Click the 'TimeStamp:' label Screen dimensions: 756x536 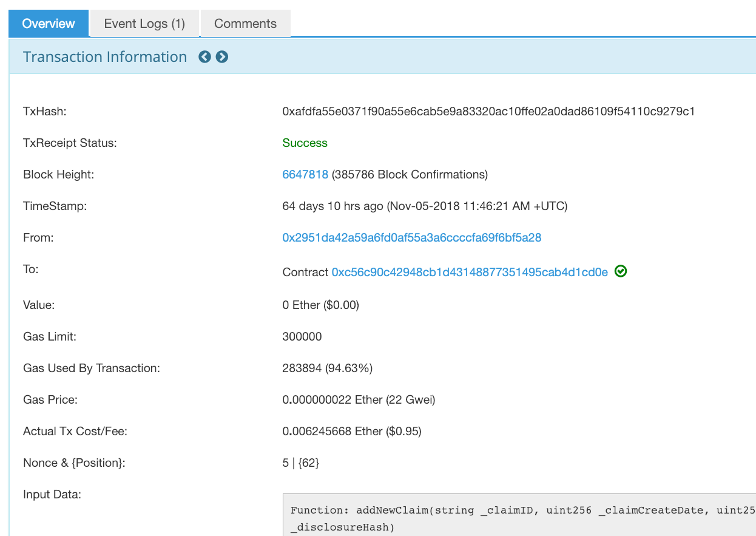(55, 206)
